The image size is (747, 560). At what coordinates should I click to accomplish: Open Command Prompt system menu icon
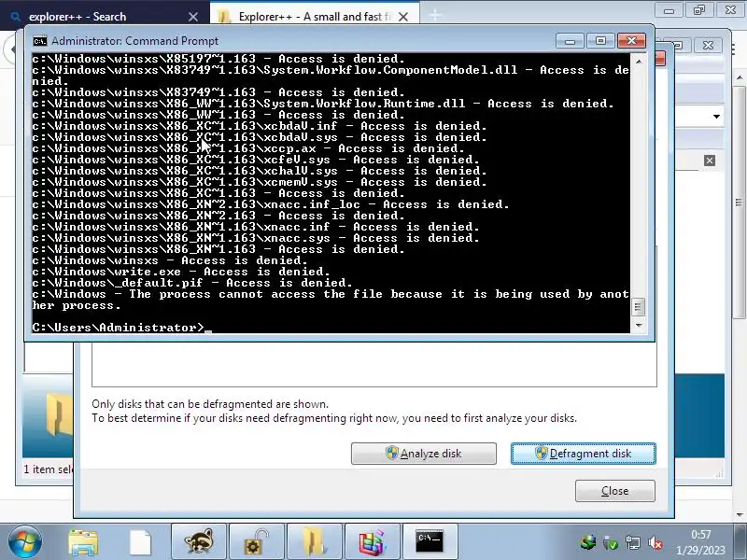[x=40, y=41]
